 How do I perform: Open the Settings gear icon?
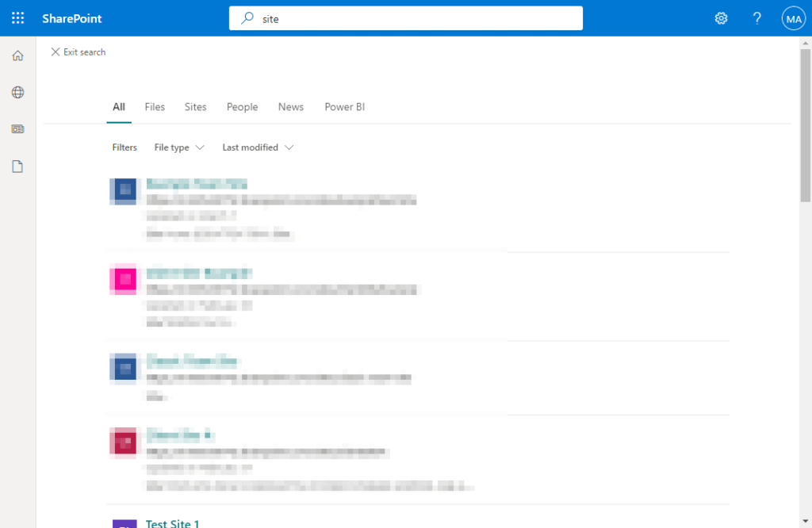click(721, 19)
